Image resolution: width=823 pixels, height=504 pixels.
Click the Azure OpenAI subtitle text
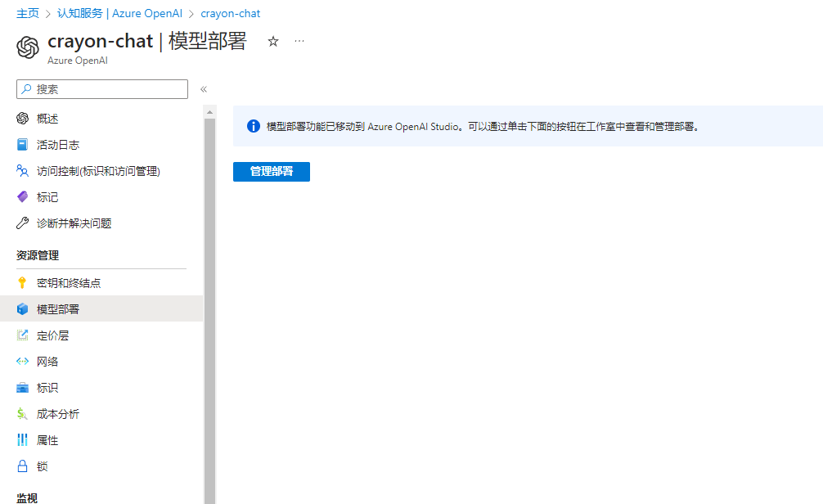click(x=78, y=61)
